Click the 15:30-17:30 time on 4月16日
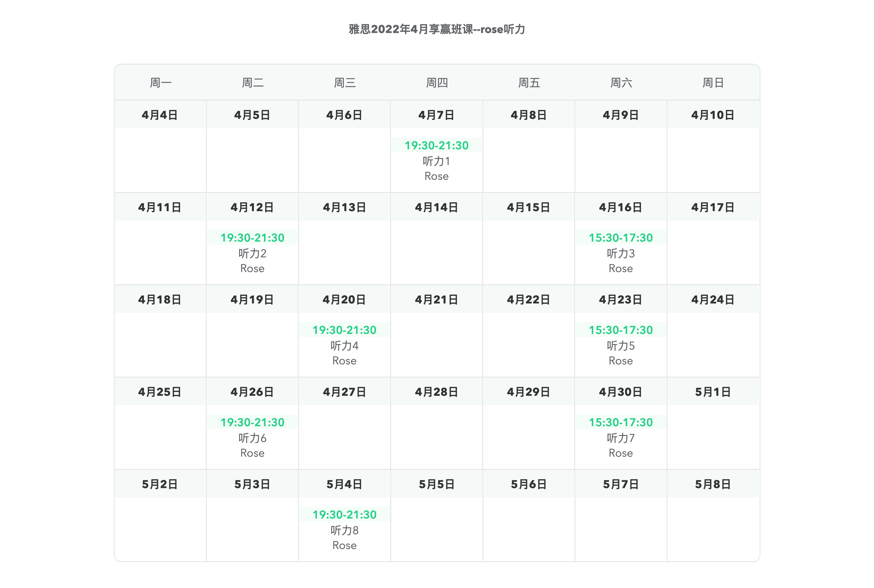This screenshot has width=874, height=588. click(621, 237)
